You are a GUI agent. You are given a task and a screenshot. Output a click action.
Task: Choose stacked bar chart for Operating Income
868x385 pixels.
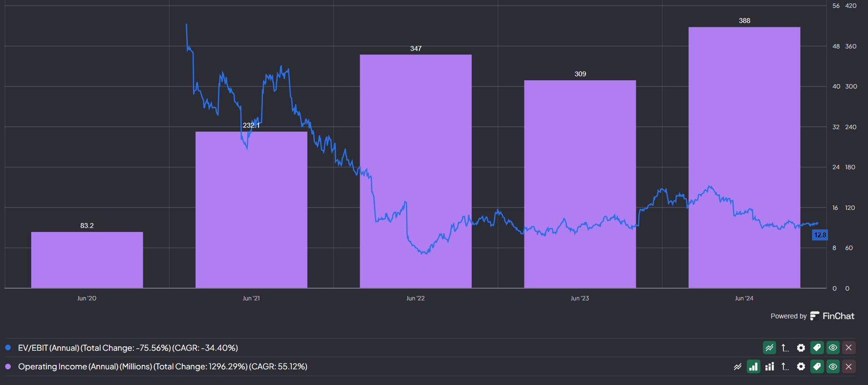(769, 366)
